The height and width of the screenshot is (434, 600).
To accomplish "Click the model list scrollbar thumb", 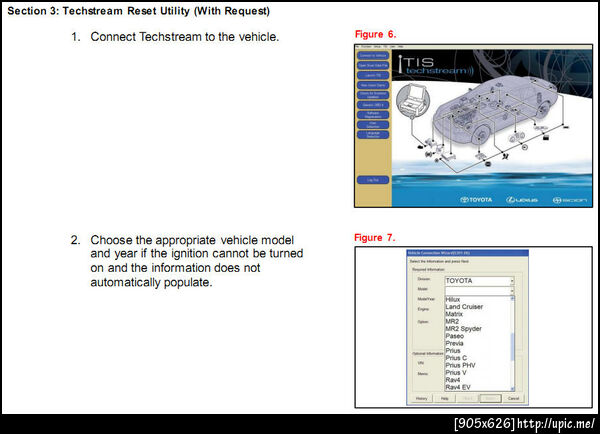I will pos(512,347).
